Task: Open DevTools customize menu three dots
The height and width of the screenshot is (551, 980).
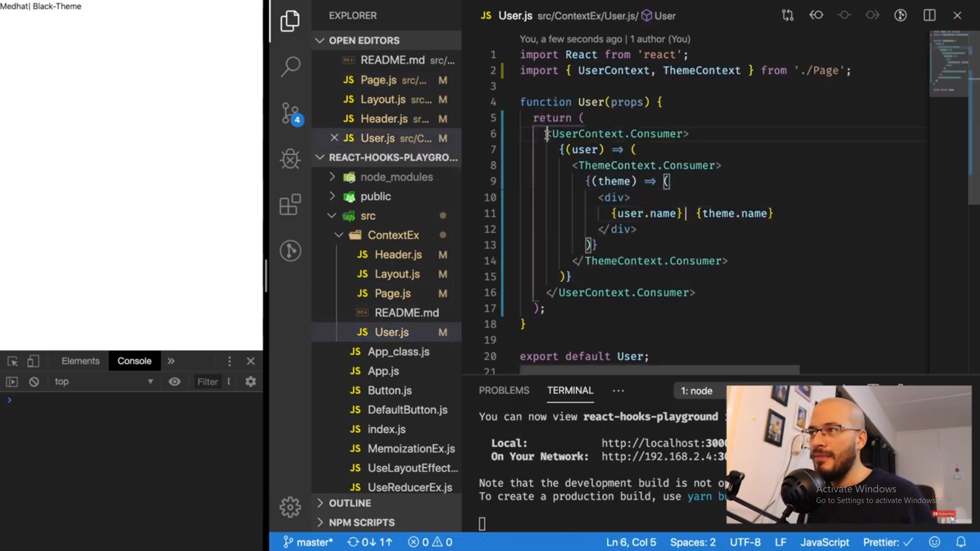Action: 229,361
